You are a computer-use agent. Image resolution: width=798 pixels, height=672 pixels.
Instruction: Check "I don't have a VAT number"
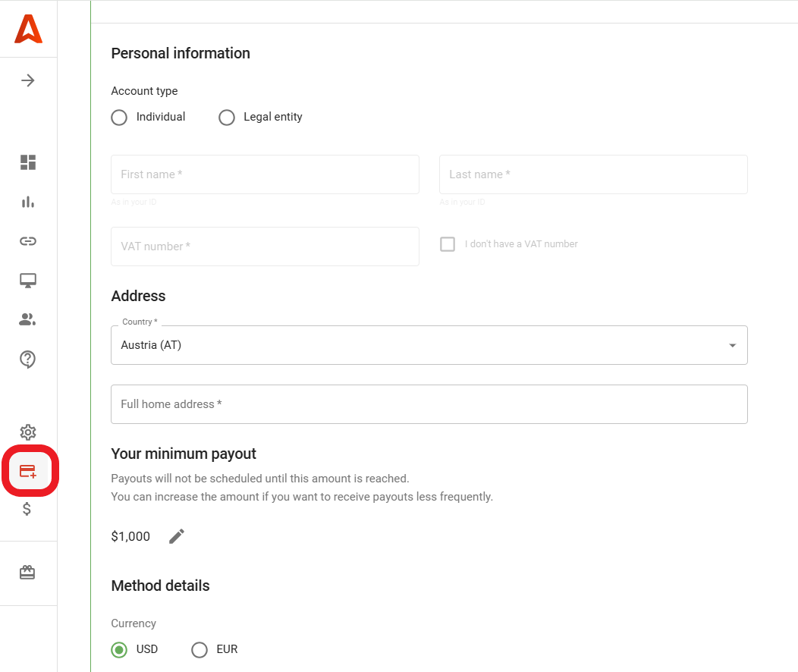pos(448,243)
